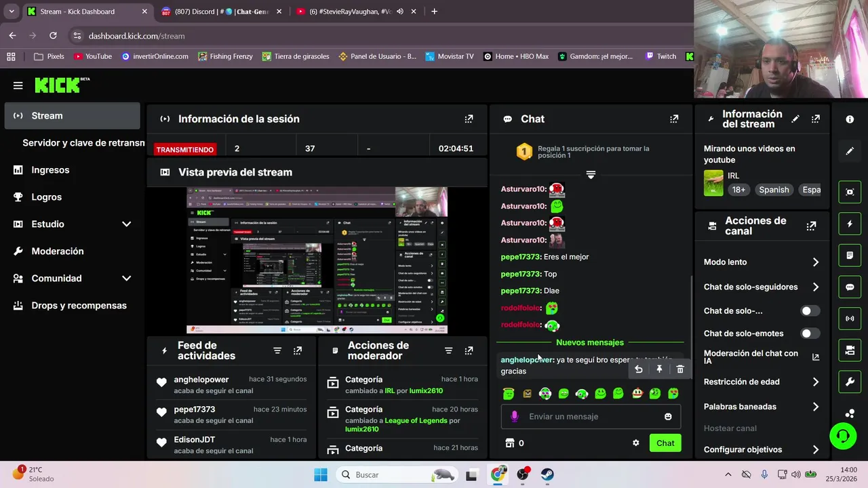Toggle the channel actions widget in right sidebar
Viewport: 868px width, 488px height.
850,350
